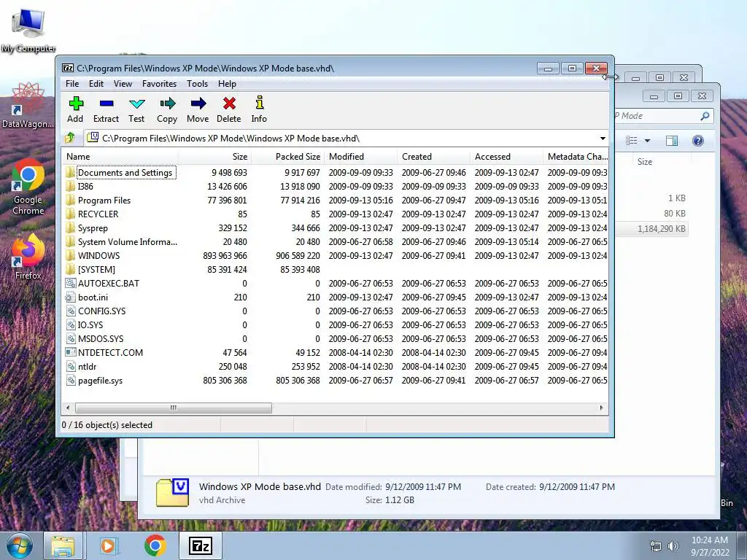Open the Windows Start button
The image size is (747, 560).
click(18, 545)
